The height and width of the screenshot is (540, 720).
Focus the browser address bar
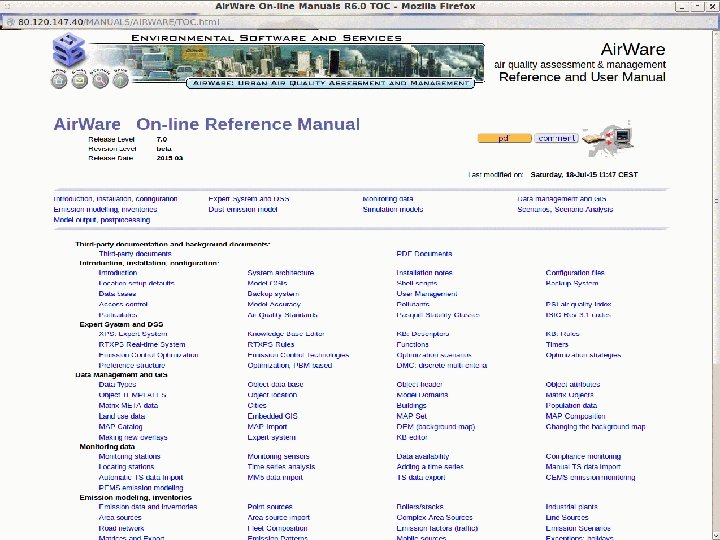[x=358, y=22]
